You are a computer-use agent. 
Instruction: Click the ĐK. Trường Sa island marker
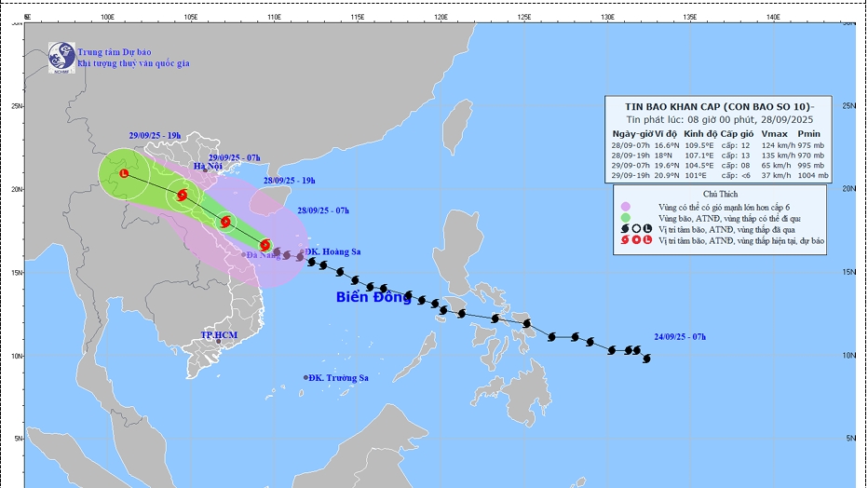click(305, 377)
